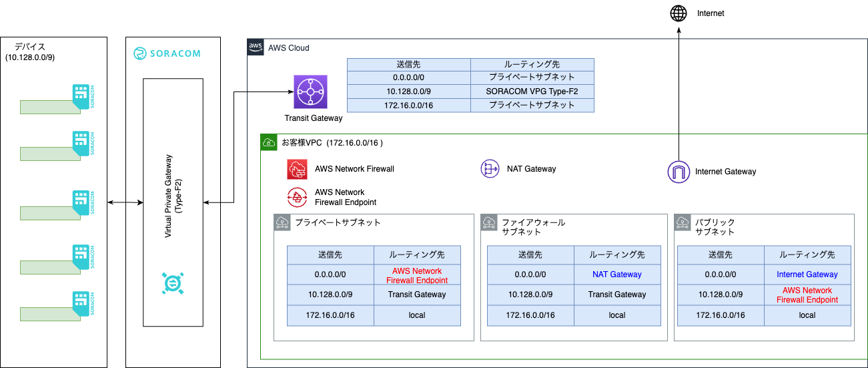Screen dimensions: 868x368
Task: Click blue NAT Gateway cell in firewall subnet table
Action: point(617,274)
